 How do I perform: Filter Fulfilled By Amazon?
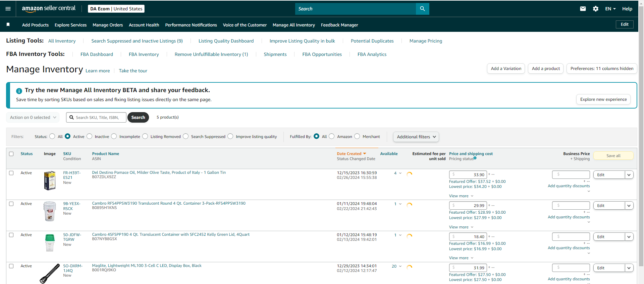(332, 136)
